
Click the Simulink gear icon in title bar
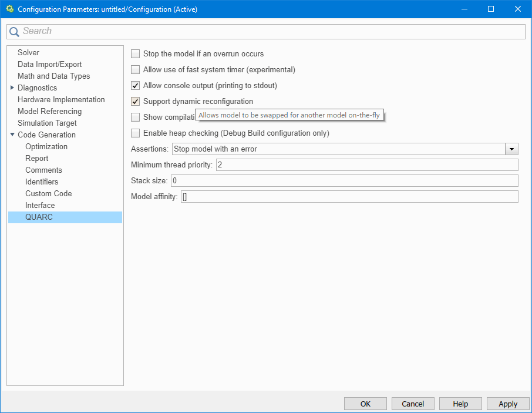[9, 9]
